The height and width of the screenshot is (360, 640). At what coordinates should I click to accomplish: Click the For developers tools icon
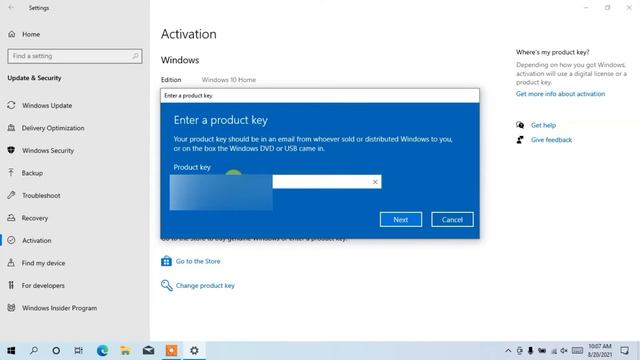(11, 285)
